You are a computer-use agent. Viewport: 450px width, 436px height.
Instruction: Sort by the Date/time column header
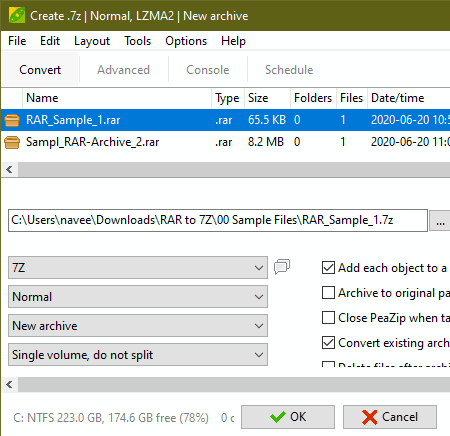[409, 98]
